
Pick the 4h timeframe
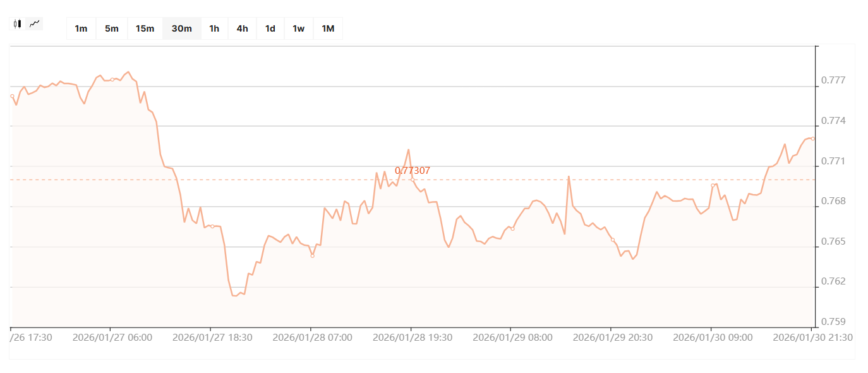pyautogui.click(x=242, y=28)
